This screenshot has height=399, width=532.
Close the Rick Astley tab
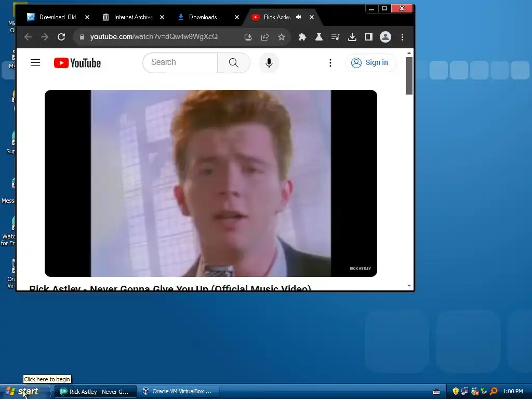312,17
